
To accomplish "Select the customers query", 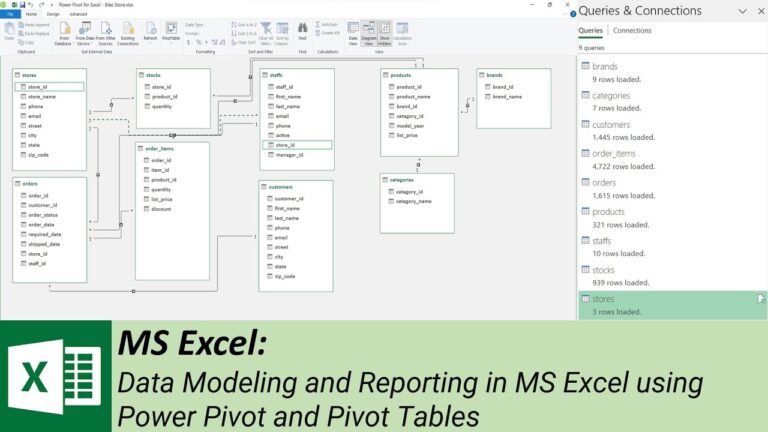I will [672, 130].
